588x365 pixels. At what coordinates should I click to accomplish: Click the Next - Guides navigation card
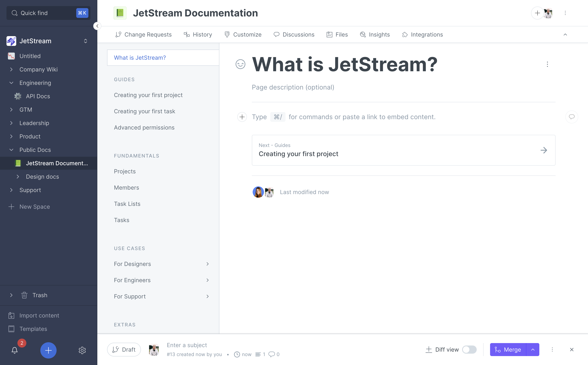pyautogui.click(x=403, y=150)
